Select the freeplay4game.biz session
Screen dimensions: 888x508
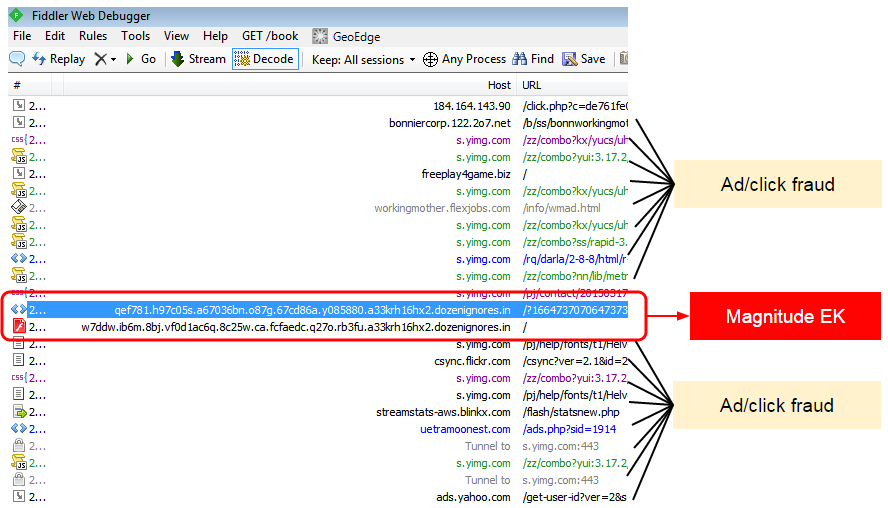(318, 174)
